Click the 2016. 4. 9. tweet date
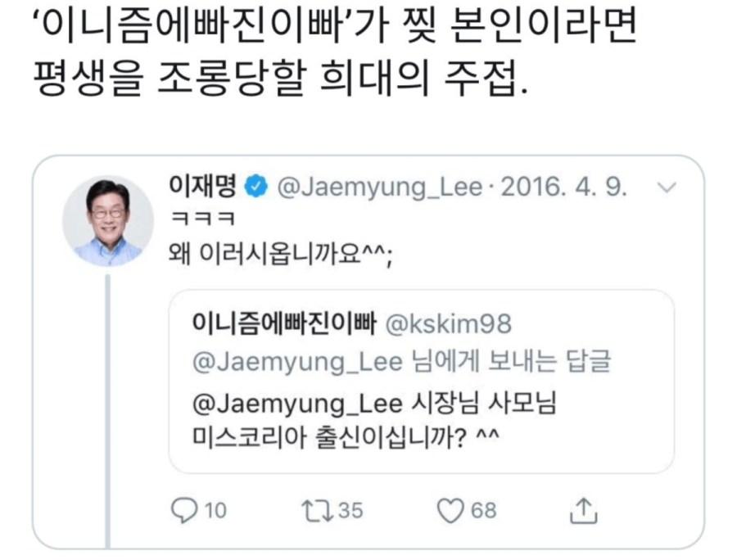737x560 pixels. pos(567,187)
